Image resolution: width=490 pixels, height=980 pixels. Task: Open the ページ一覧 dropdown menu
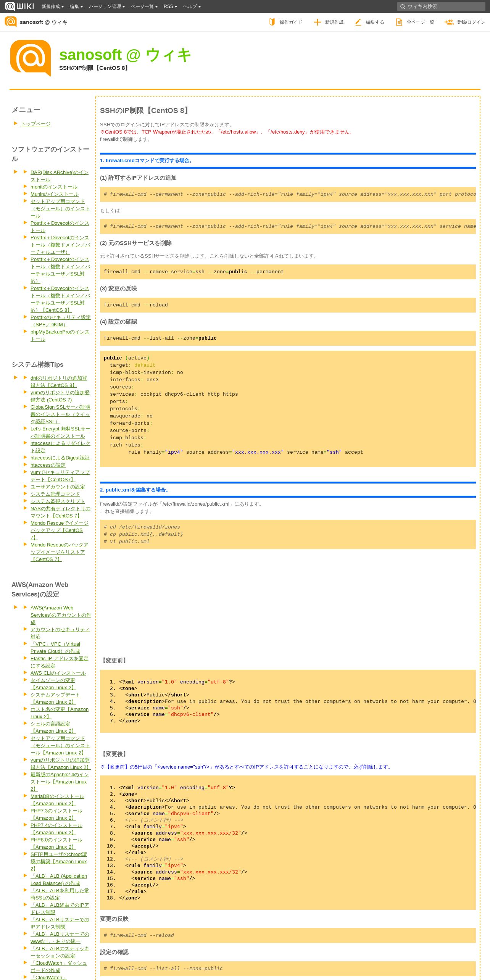point(144,6)
